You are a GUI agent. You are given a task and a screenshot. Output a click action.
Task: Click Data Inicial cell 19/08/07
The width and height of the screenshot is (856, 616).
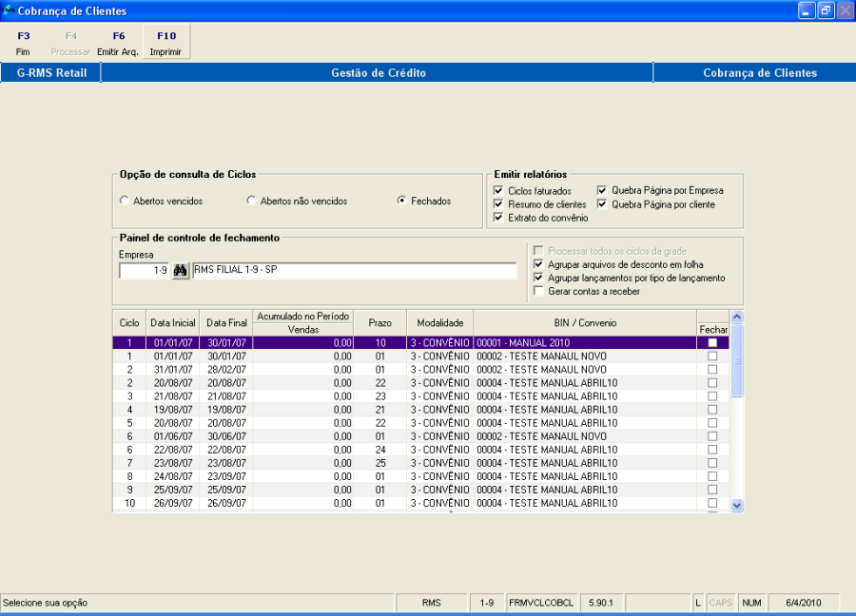click(x=173, y=410)
